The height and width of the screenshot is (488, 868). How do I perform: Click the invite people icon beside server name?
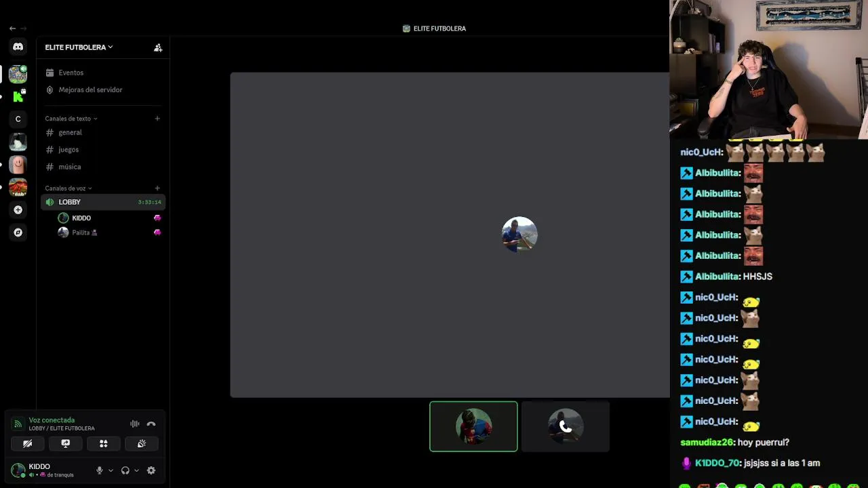[x=158, y=47]
